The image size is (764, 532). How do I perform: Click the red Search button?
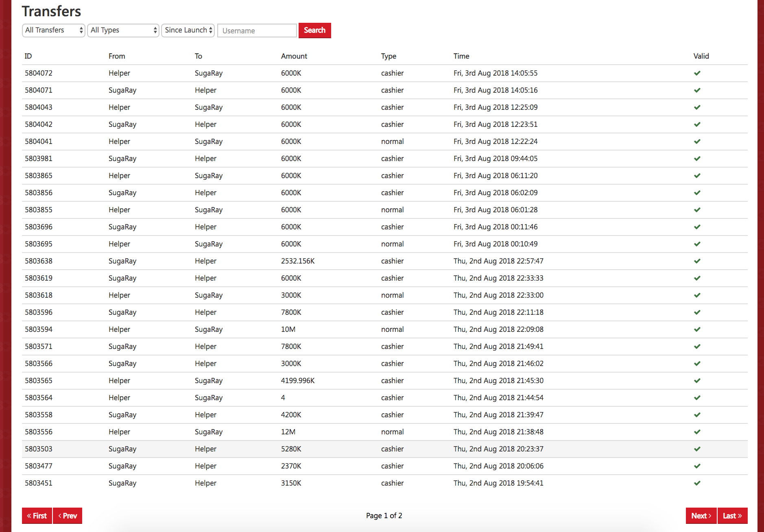pos(315,31)
